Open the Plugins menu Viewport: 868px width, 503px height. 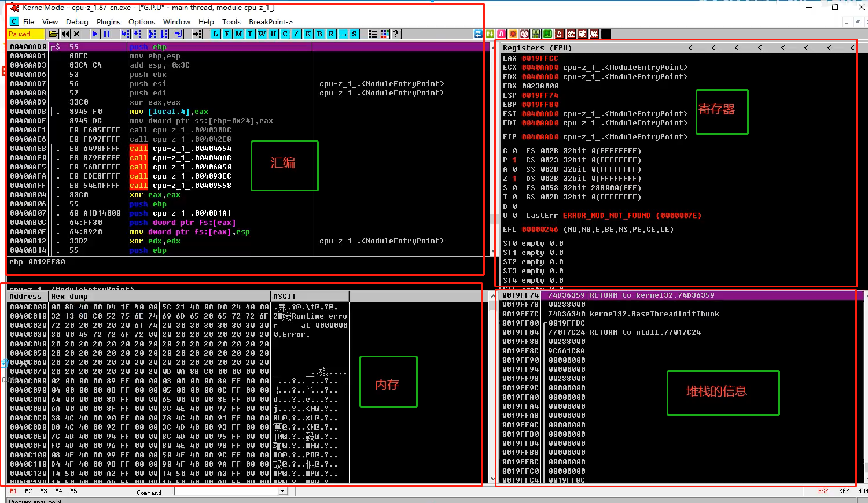pos(108,21)
